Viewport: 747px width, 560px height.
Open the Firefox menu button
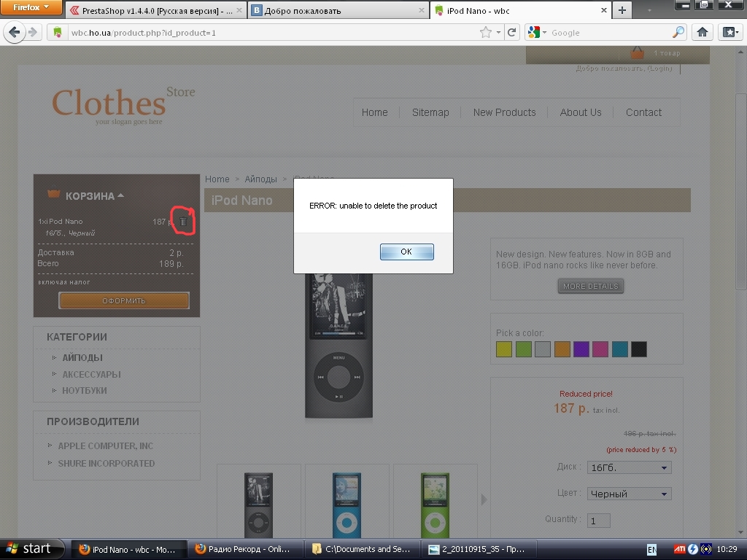click(31, 7)
